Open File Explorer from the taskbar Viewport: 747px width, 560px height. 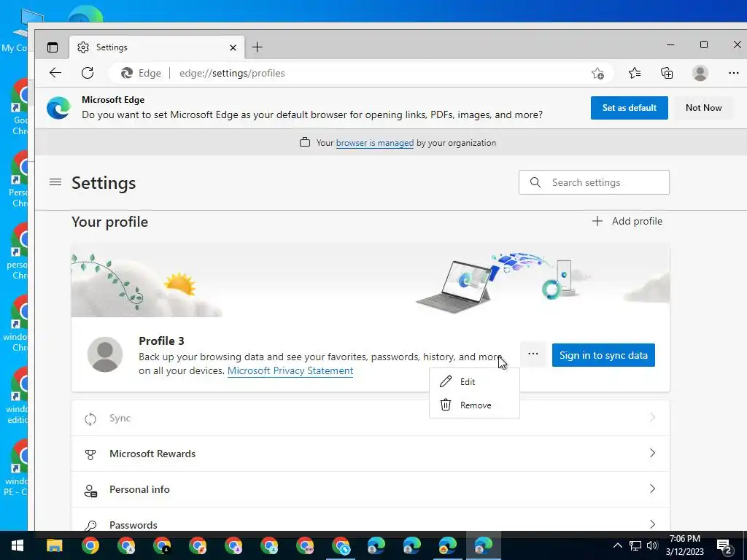click(x=54, y=545)
